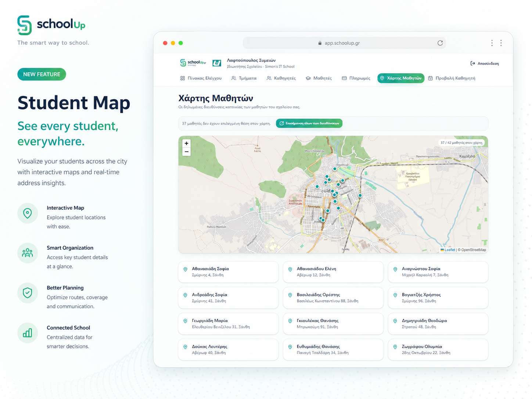The image size is (532, 399).
Task: Select the Χάρτης Μαθητών tab
Action: click(x=401, y=78)
